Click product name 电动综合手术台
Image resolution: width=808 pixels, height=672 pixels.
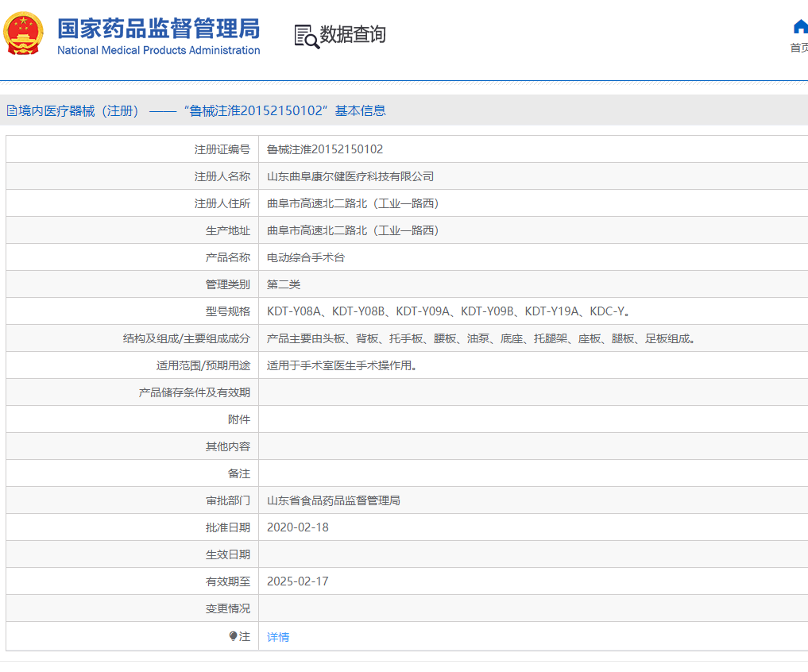pyautogui.click(x=306, y=257)
